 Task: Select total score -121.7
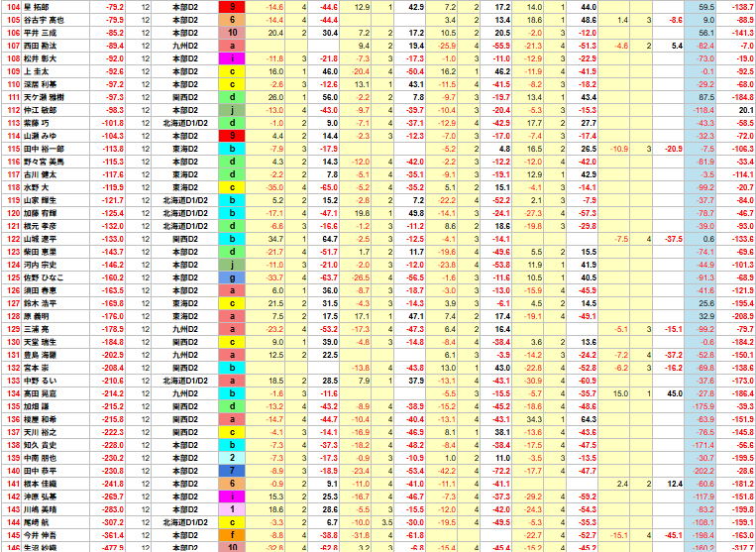pos(113,200)
